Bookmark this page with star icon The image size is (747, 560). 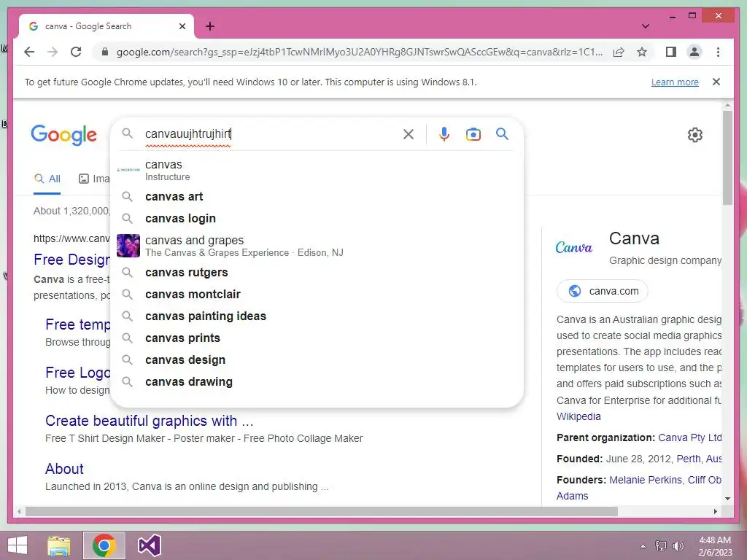click(642, 52)
